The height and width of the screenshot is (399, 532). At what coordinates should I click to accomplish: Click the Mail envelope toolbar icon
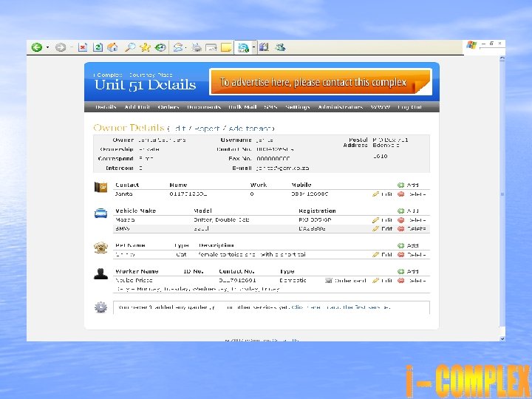point(178,47)
